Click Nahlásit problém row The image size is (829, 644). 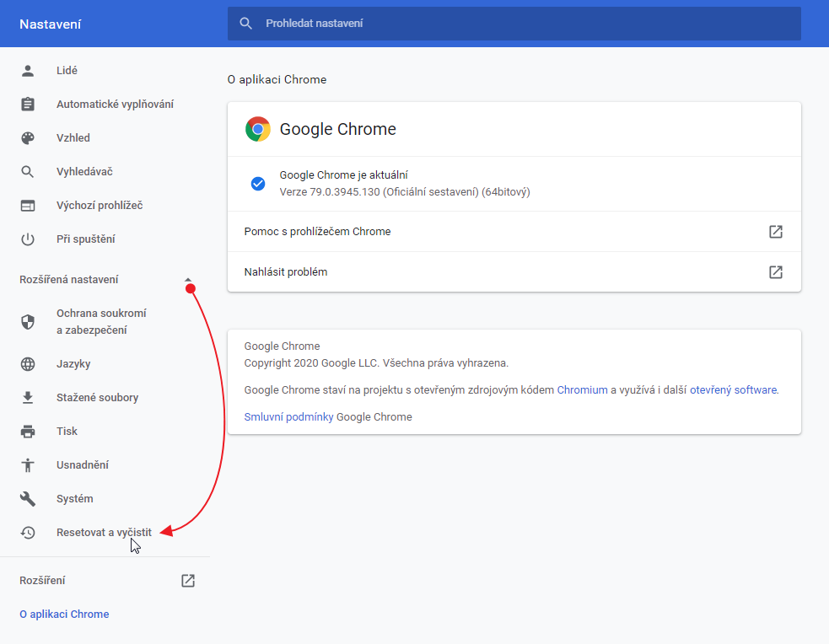pyautogui.click(x=514, y=272)
